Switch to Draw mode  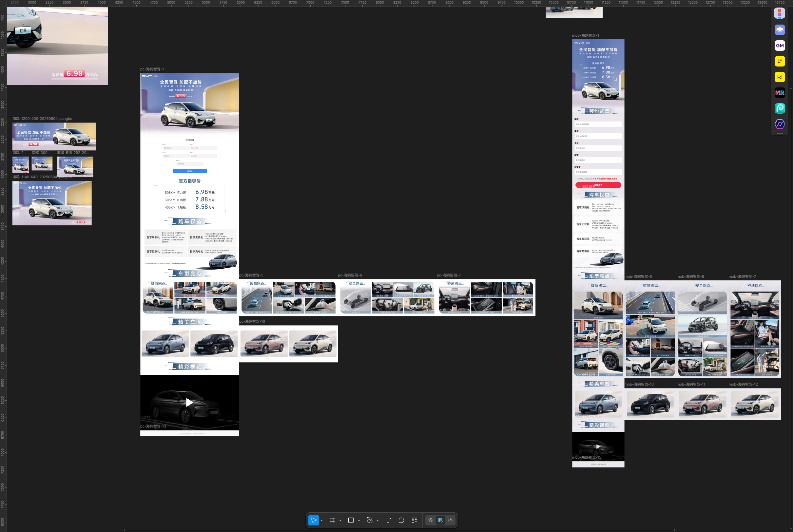pyautogui.click(x=430, y=520)
